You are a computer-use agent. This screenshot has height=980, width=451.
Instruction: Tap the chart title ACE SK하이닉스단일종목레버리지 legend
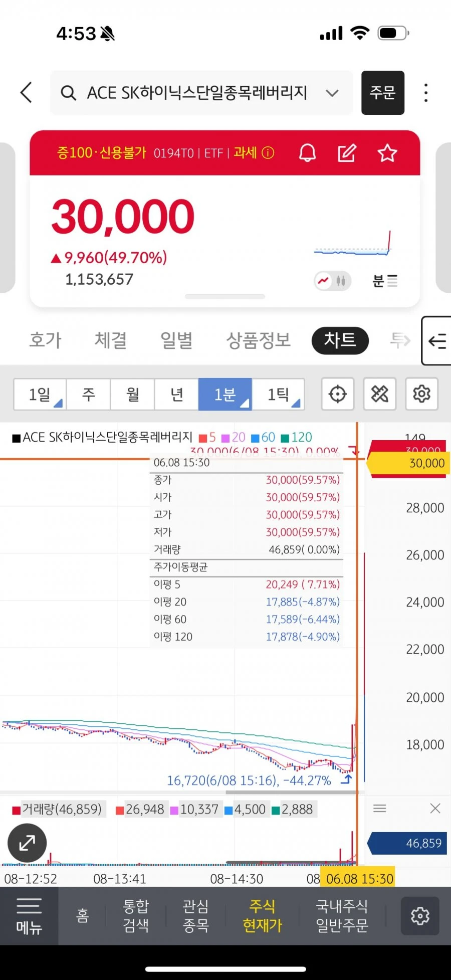[x=102, y=437]
